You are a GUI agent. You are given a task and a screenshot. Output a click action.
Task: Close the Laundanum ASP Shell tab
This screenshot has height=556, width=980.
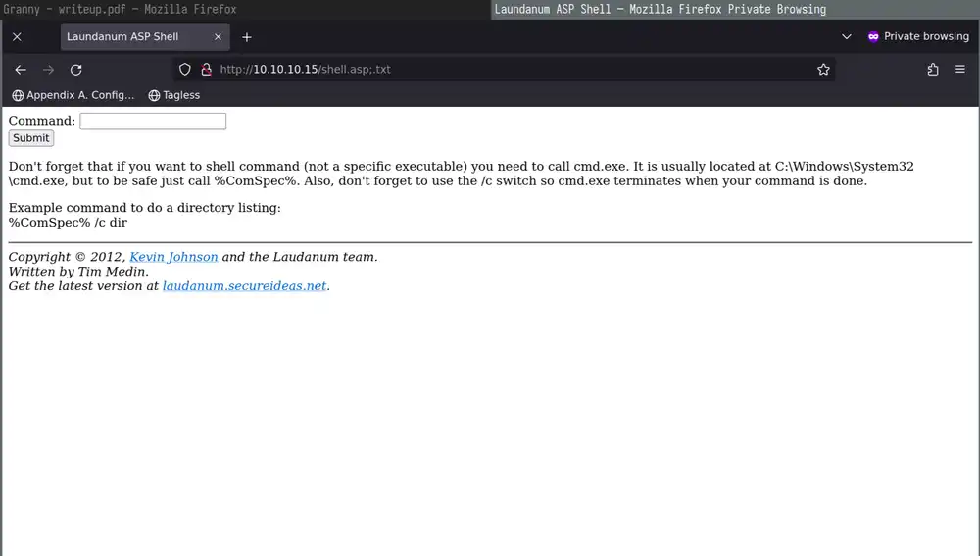click(x=218, y=37)
